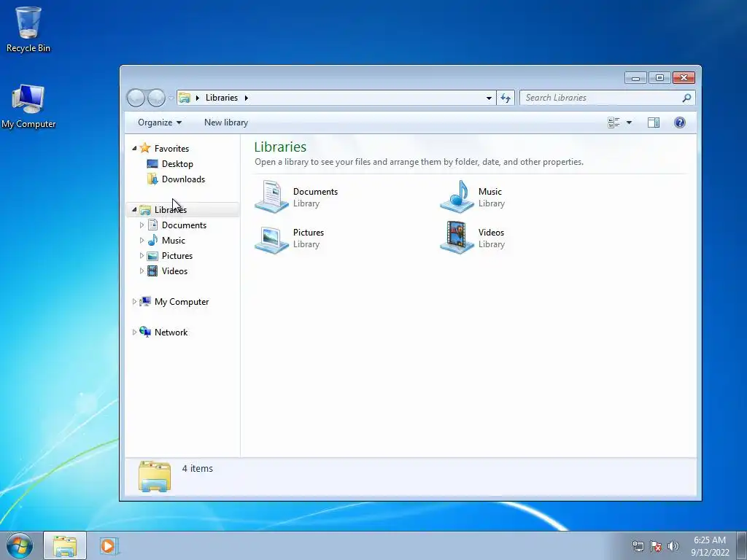Screen dimensions: 747x560
Task: Open Desktop under Favorites
Action: (177, 164)
